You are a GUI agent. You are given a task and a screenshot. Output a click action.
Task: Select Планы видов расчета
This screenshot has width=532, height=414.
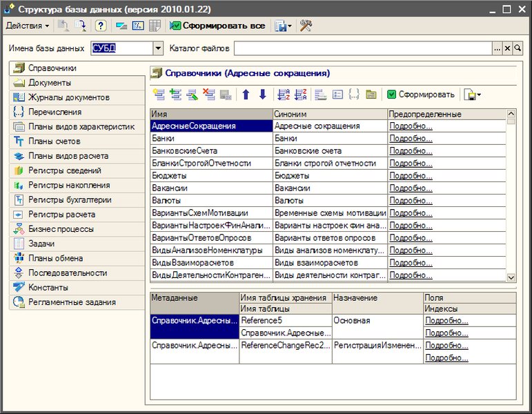[77, 156]
